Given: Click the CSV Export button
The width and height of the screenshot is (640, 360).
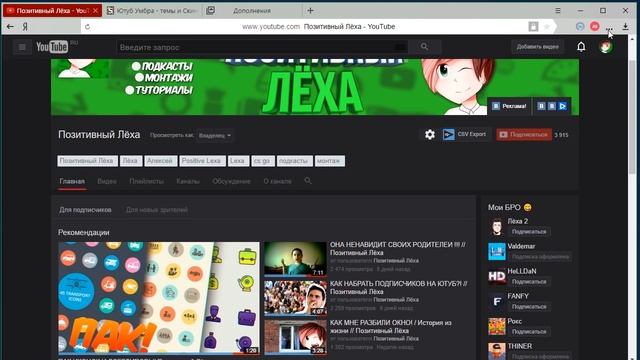Looking at the screenshot, I should click(x=465, y=134).
